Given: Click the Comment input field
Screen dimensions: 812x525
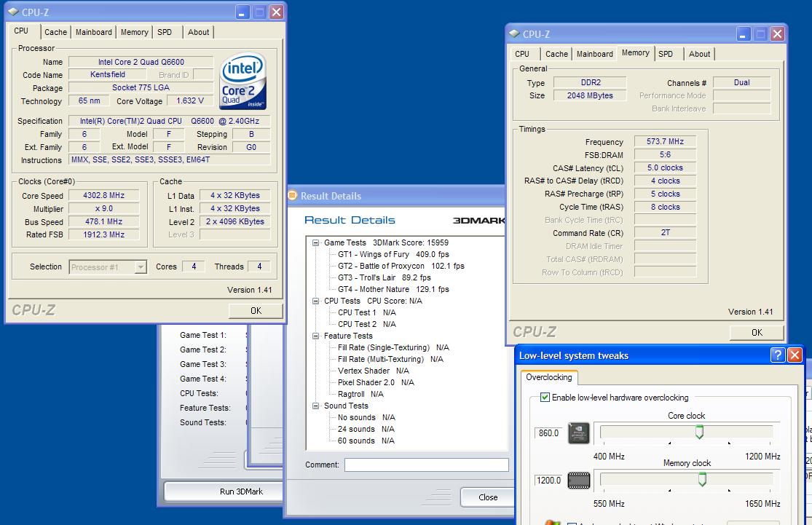Looking at the screenshot, I should click(x=427, y=465).
